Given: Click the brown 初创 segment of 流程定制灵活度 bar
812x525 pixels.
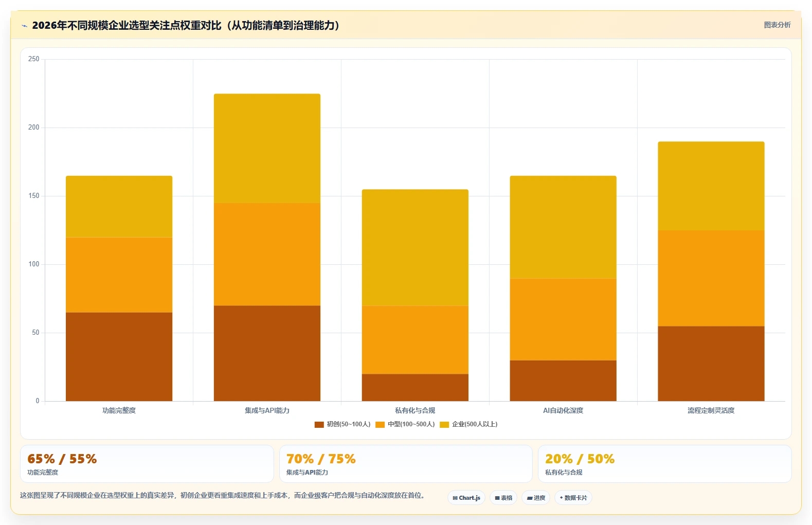Looking at the screenshot, I should (711, 364).
